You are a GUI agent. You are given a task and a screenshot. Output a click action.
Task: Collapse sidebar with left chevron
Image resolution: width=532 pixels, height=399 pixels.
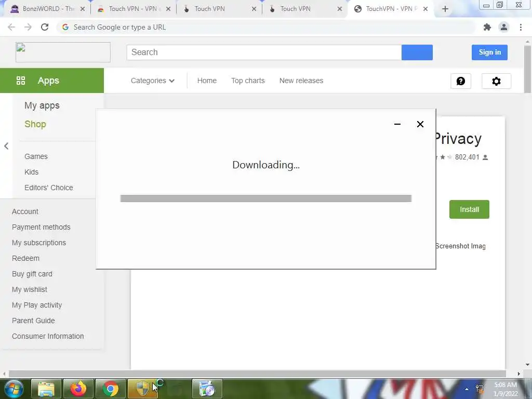6,146
